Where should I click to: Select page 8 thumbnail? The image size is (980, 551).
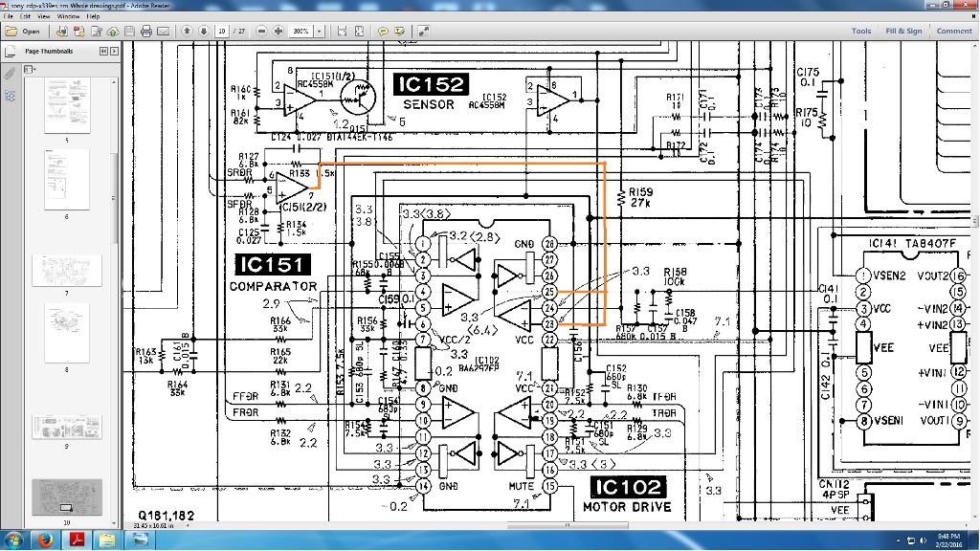point(67,332)
